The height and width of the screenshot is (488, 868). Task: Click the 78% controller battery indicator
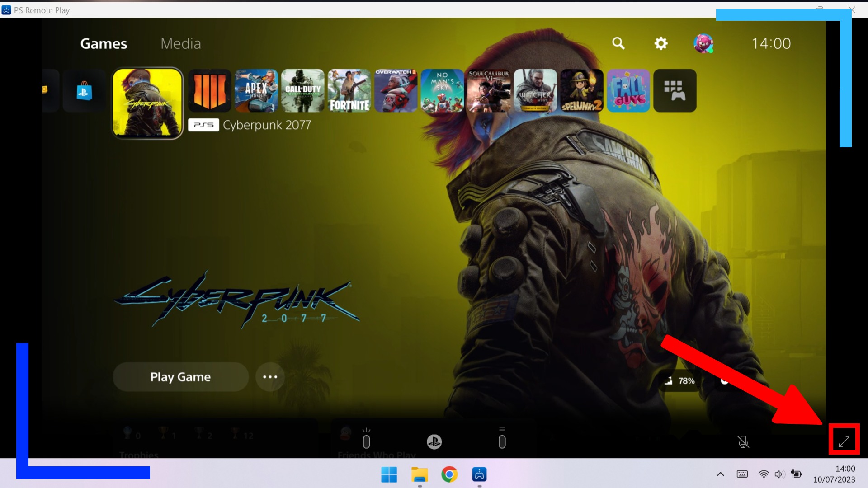pyautogui.click(x=680, y=380)
